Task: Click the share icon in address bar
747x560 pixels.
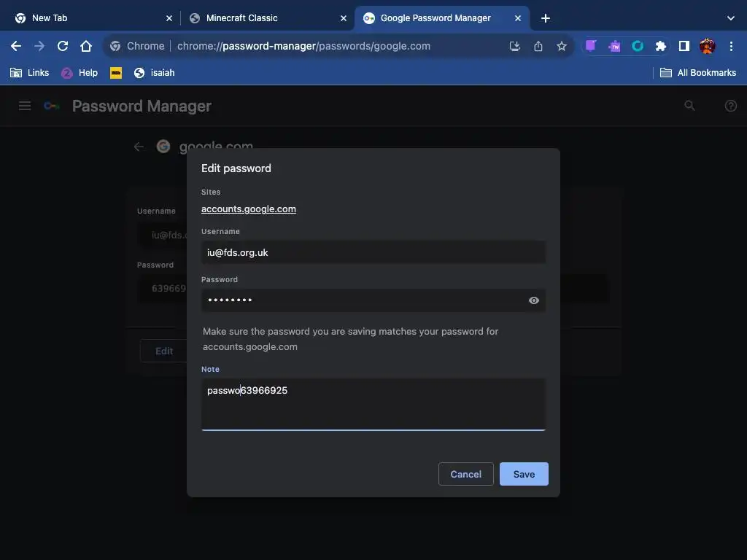Action: (x=538, y=46)
